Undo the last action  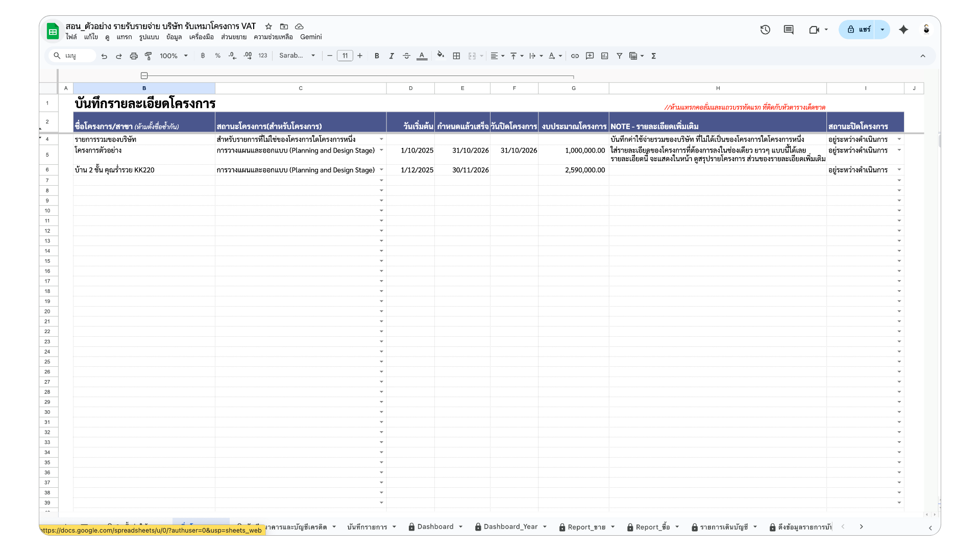pos(104,56)
